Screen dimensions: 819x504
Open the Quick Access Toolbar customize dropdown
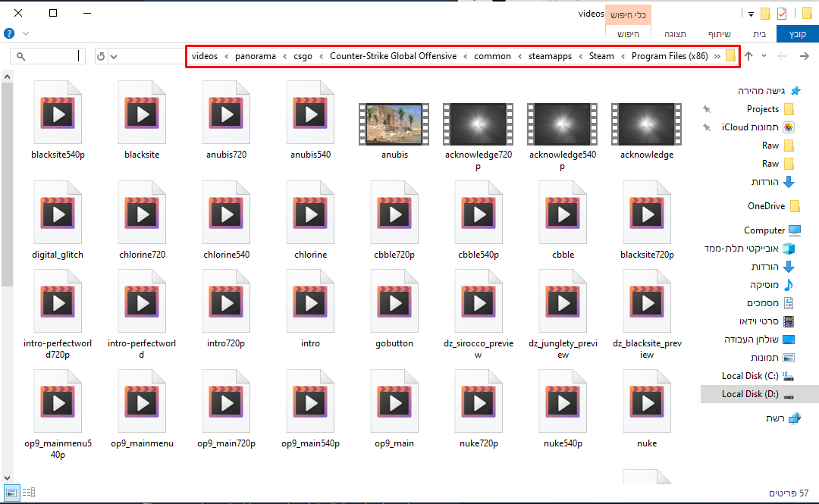click(x=751, y=14)
